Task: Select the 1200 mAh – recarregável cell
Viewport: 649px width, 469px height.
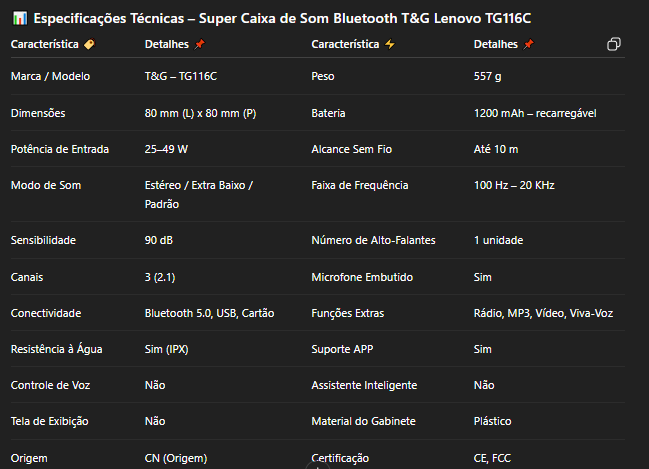Action: point(535,113)
